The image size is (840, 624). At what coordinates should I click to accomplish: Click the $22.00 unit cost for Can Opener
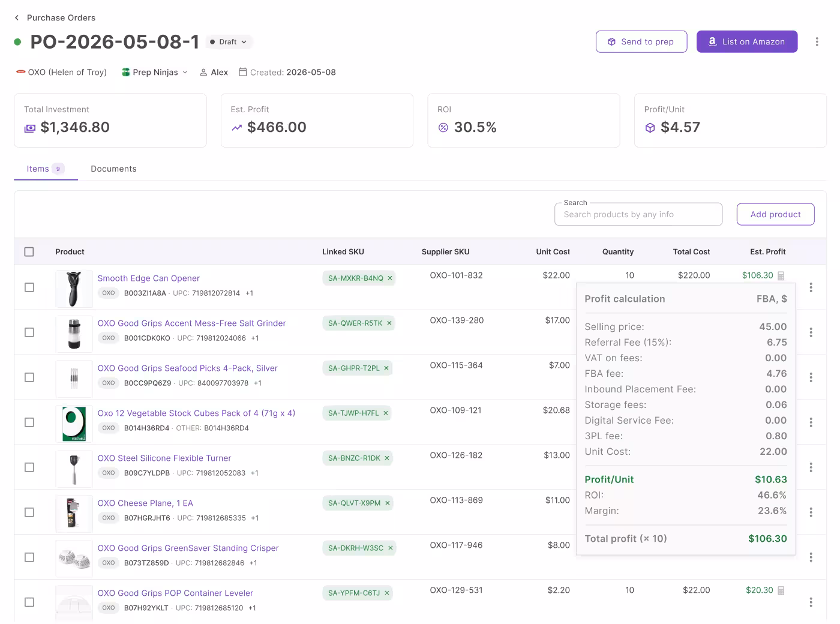tap(556, 275)
